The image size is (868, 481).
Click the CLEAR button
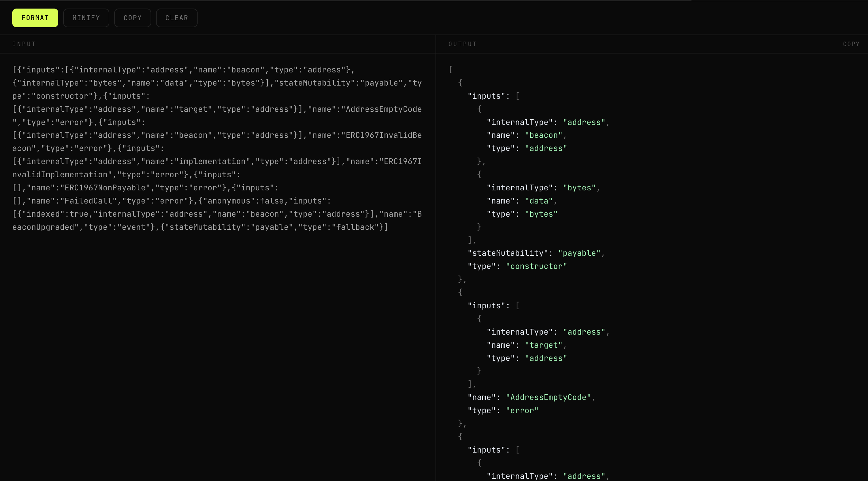coord(177,18)
